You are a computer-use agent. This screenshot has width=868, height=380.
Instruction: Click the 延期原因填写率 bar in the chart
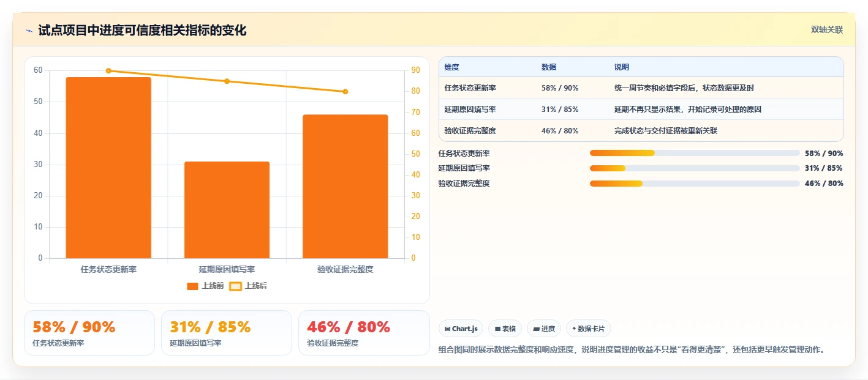point(227,210)
